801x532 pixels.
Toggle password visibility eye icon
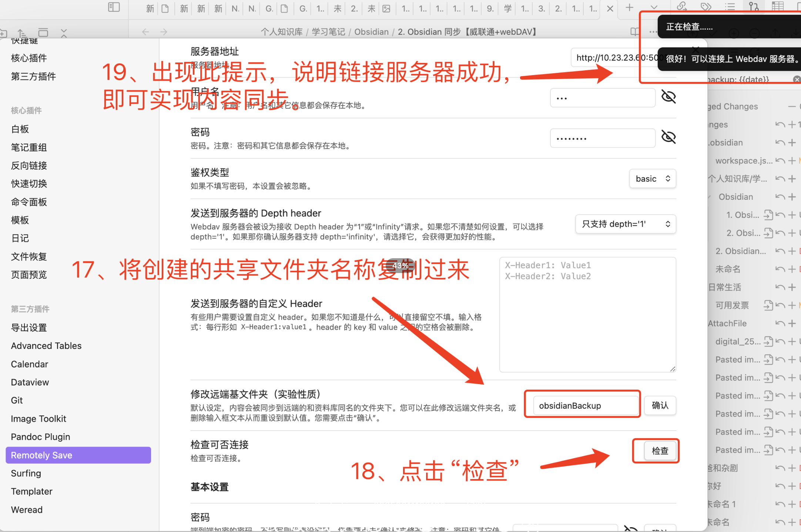tap(668, 138)
